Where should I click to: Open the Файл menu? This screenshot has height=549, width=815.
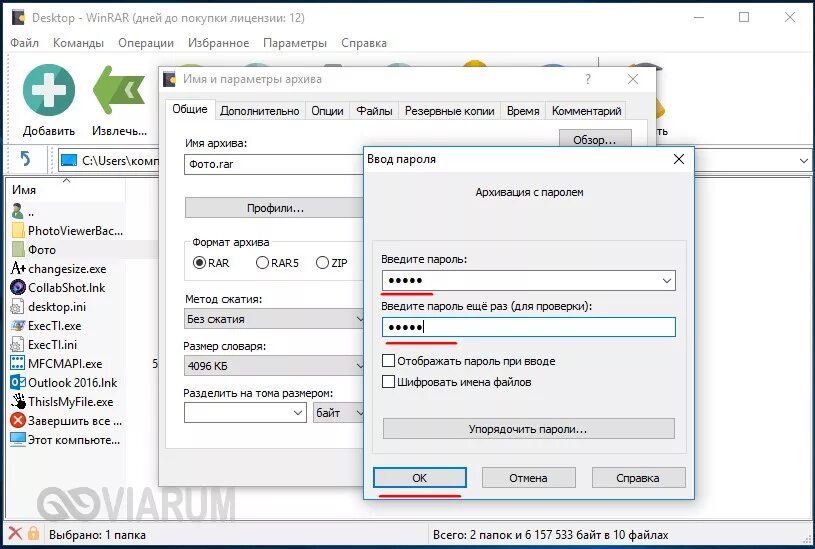[24, 43]
